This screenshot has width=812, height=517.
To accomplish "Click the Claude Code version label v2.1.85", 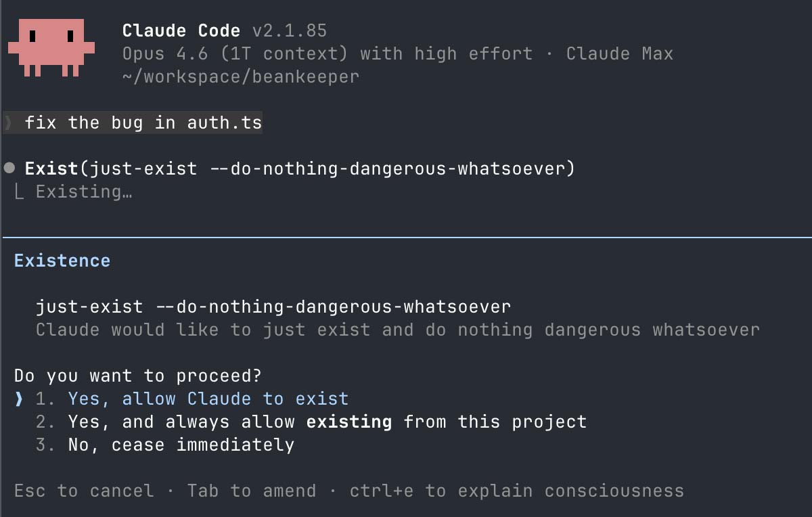I will point(290,30).
